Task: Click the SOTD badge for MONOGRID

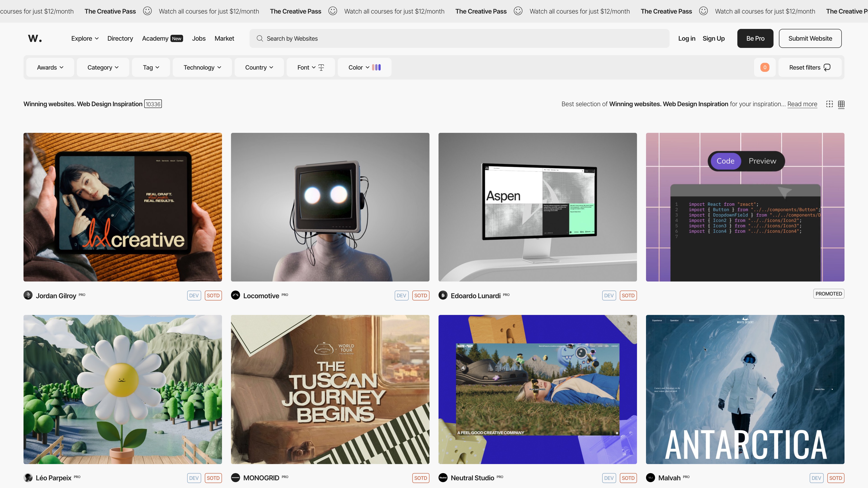Action: [x=421, y=478]
